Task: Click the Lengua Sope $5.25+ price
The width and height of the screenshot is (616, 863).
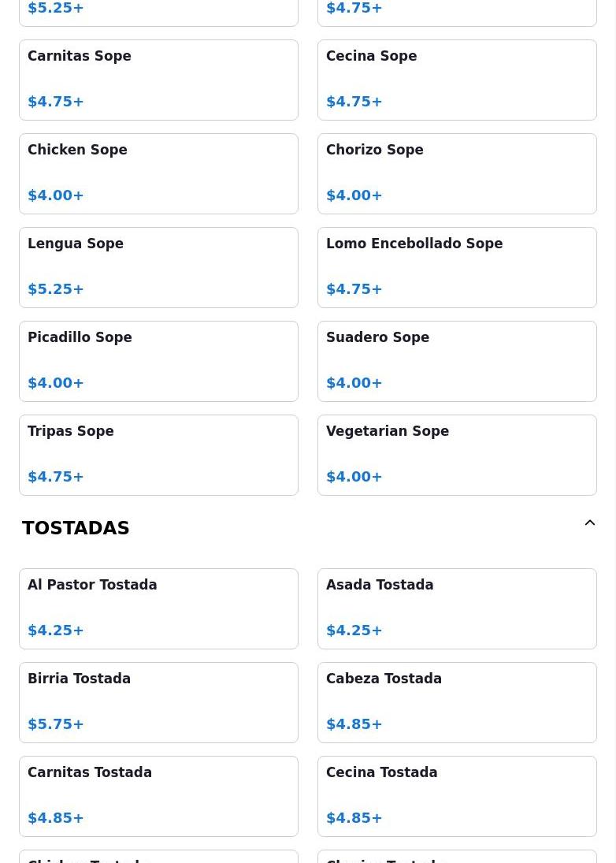Action: point(56,289)
